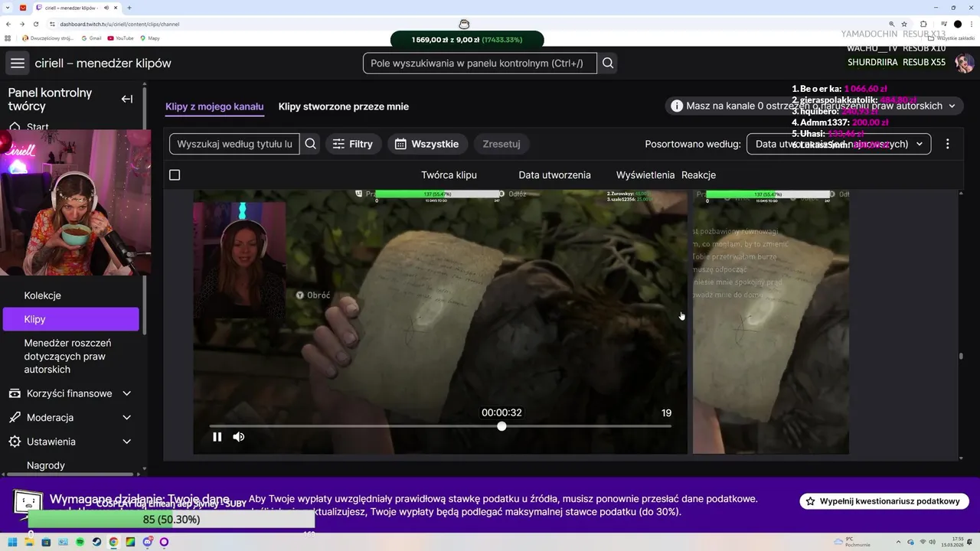Open Nagrody in the sidebar
Image resolution: width=980 pixels, height=551 pixels.
46,465
